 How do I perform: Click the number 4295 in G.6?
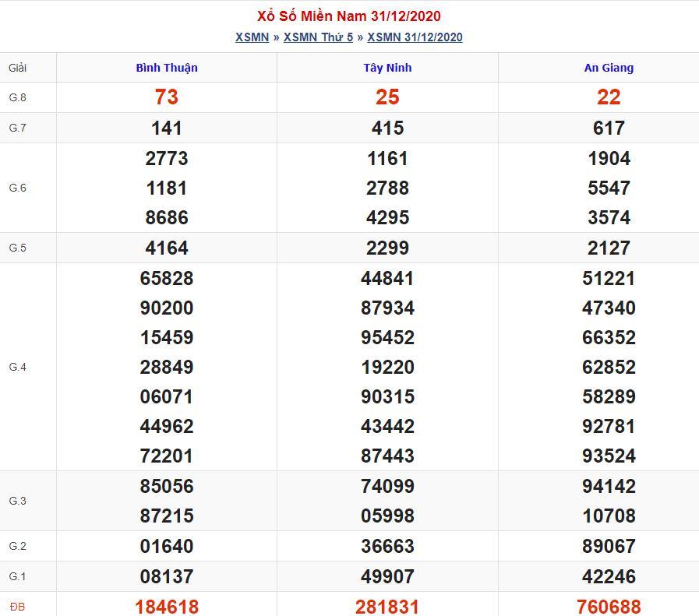point(387,218)
